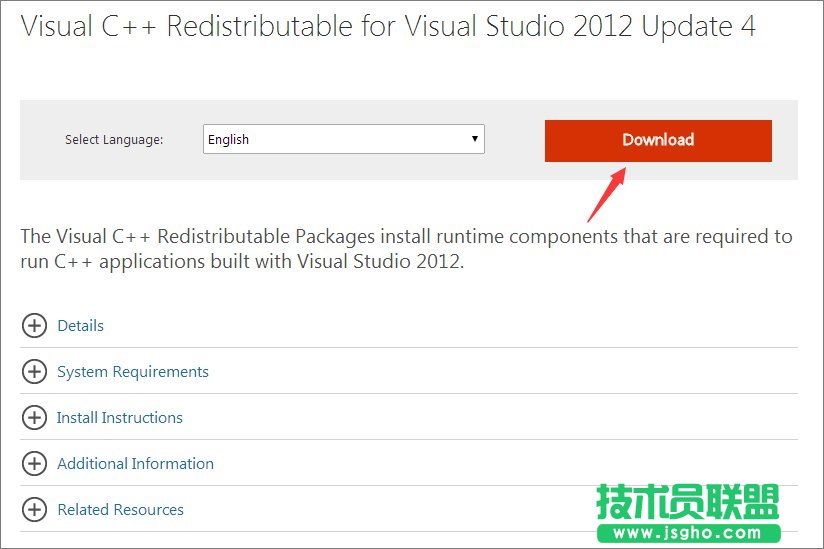Click the red Download button
The image size is (824, 549).
658,140
